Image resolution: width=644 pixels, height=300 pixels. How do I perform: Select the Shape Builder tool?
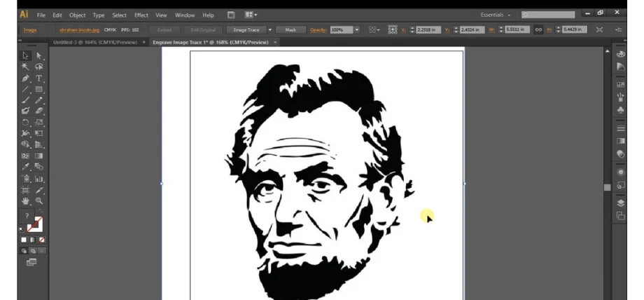pyautogui.click(x=25, y=144)
